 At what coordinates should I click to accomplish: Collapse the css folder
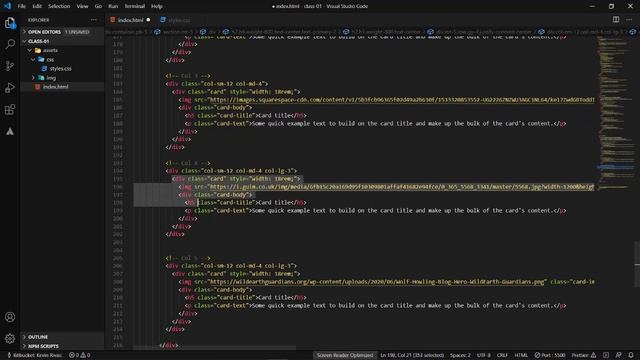point(62,59)
